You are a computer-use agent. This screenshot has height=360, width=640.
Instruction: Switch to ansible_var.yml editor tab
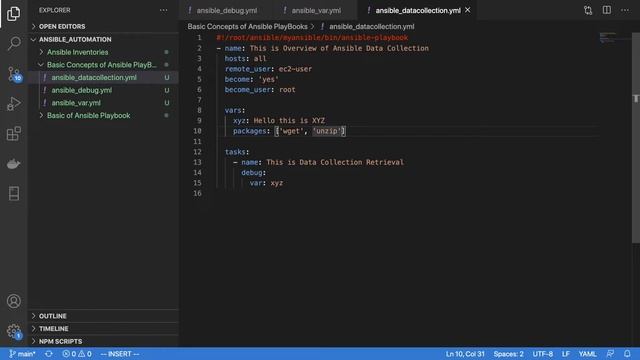(316, 10)
